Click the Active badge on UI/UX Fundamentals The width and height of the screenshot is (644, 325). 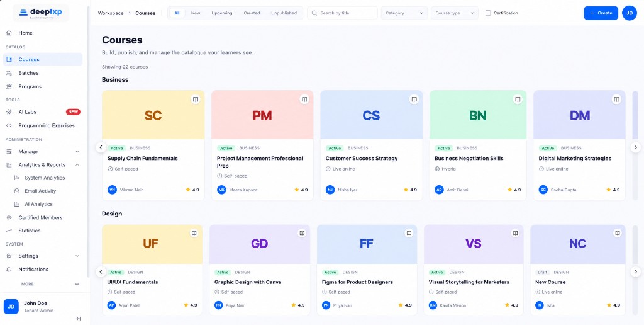click(x=116, y=272)
